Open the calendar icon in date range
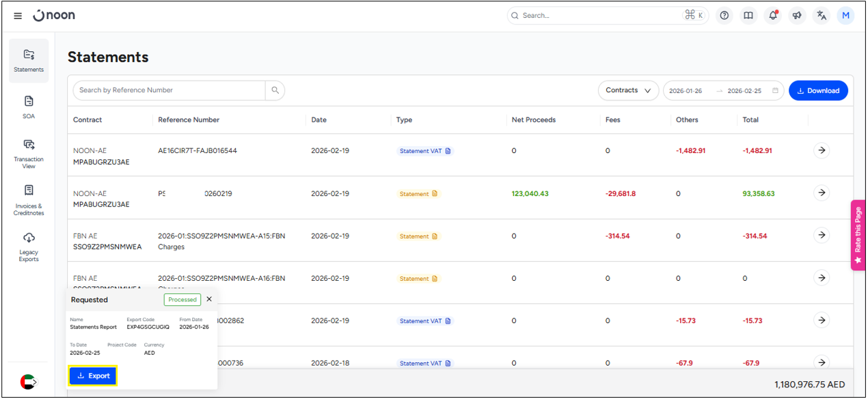Viewport: 868px width, 399px height. tap(775, 91)
